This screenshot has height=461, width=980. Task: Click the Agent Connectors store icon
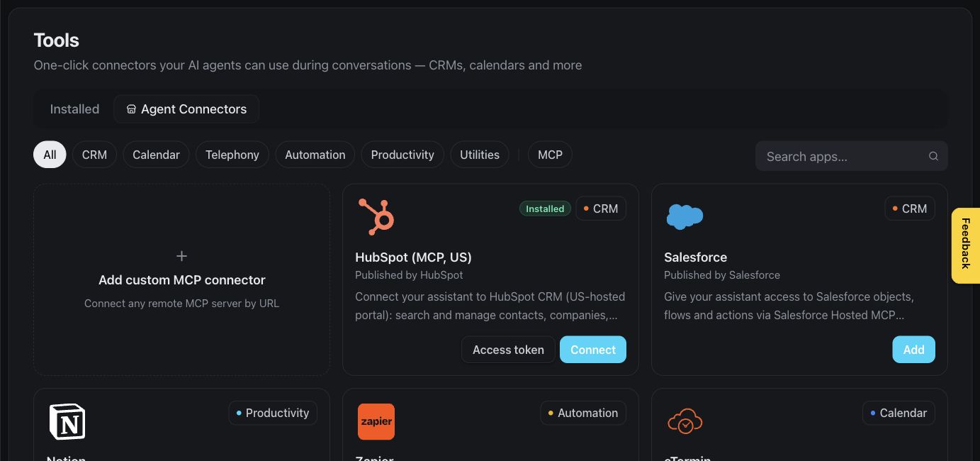point(131,109)
